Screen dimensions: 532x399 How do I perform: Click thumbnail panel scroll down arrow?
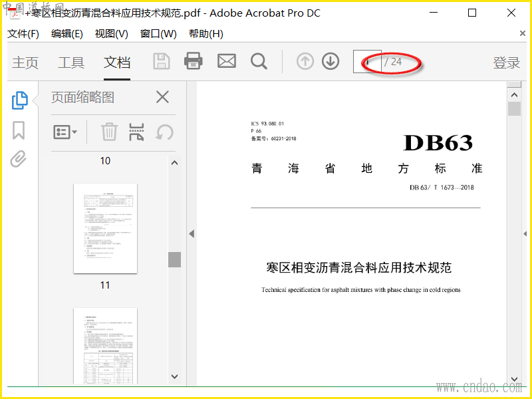pos(174,376)
